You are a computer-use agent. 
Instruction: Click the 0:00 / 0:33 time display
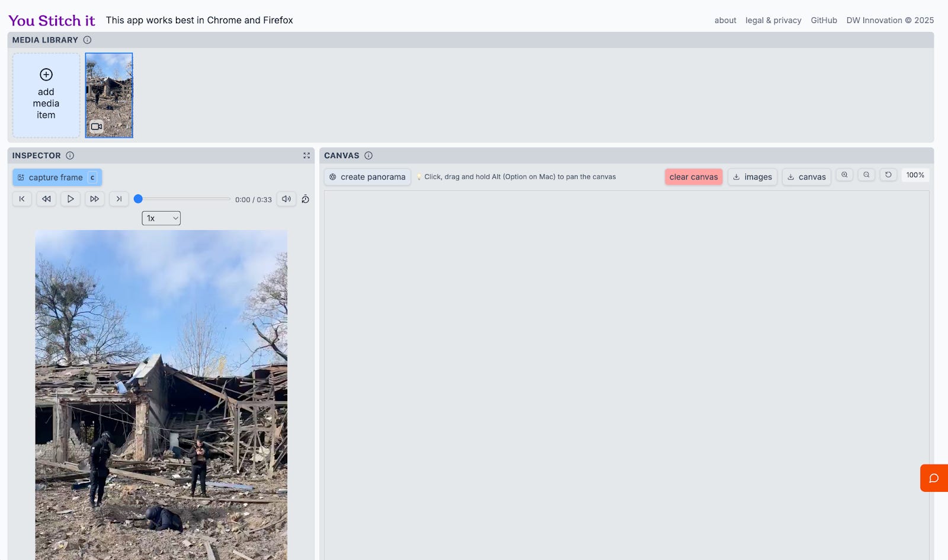254,200
